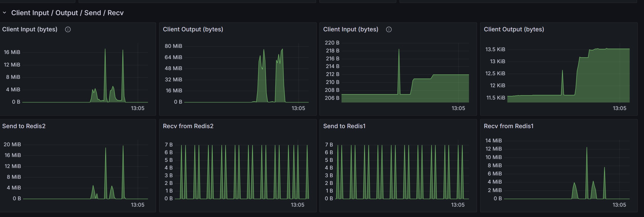This screenshot has width=644, height=217.
Task: Click the tallest peak in Recv from Redis1 chart
Action: click(587, 148)
